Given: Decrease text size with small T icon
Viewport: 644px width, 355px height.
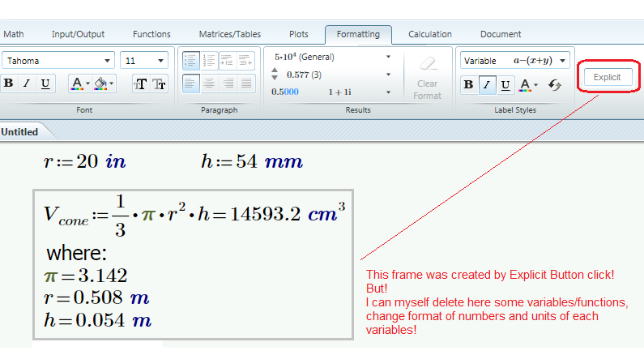Looking at the screenshot, I should (159, 83).
